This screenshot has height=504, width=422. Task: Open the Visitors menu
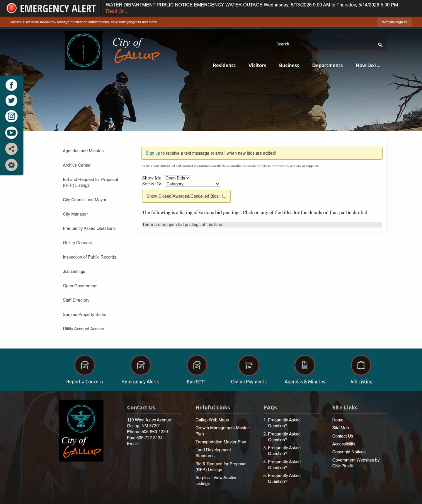[257, 65]
